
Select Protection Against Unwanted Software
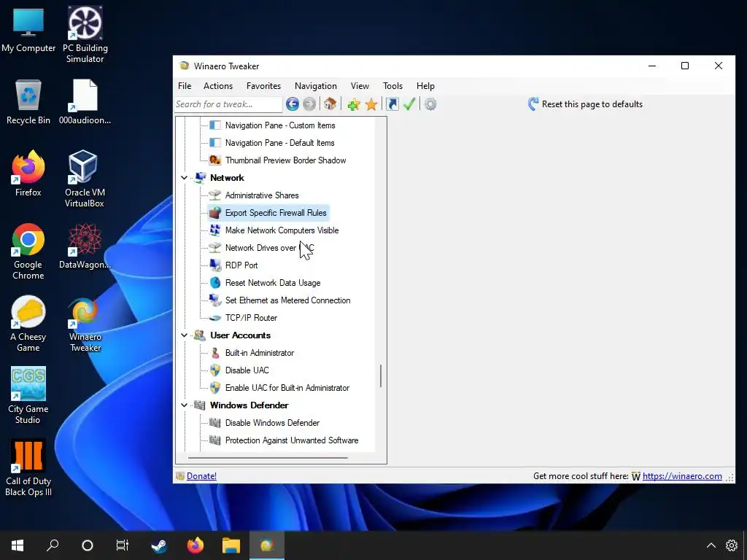click(292, 440)
